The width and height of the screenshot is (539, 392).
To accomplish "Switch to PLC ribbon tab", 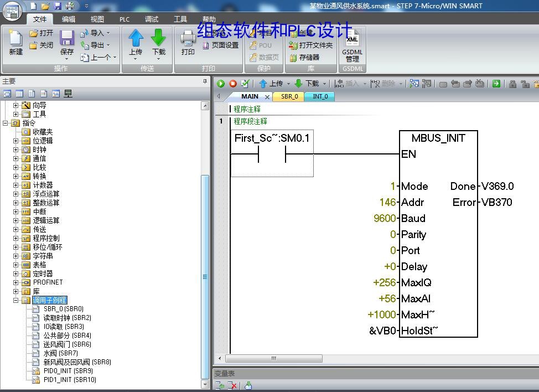I will coord(125,19).
